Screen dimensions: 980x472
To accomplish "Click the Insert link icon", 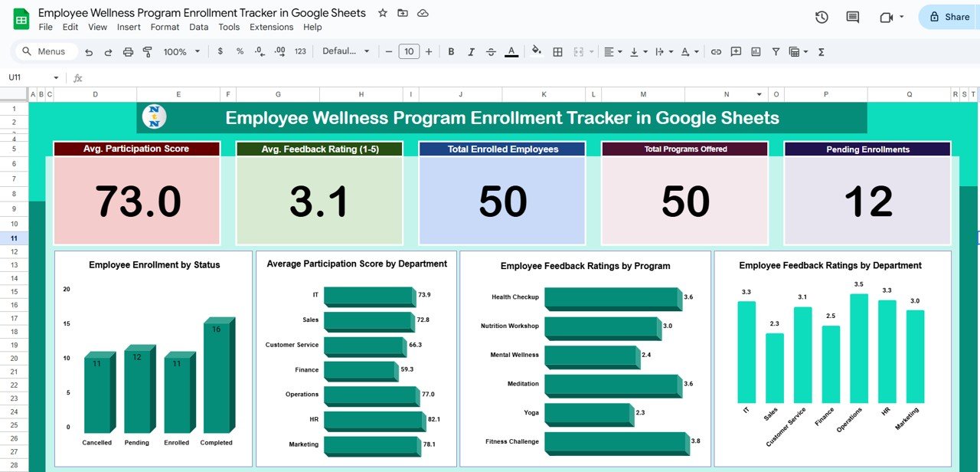I will (716, 51).
